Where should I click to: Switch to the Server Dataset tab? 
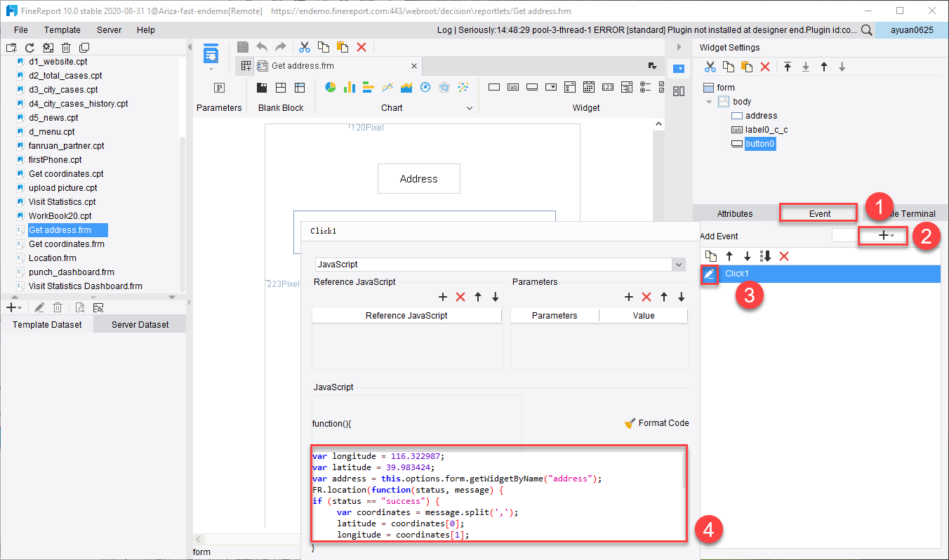(140, 324)
